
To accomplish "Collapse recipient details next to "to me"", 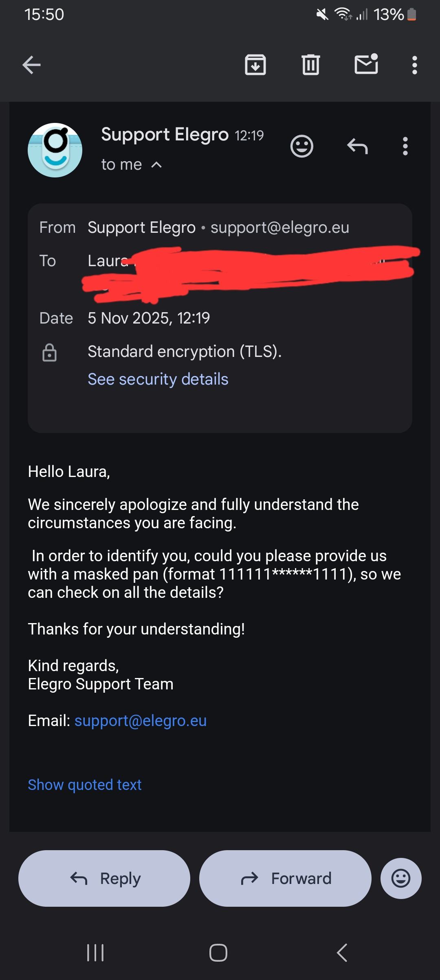I will (156, 165).
